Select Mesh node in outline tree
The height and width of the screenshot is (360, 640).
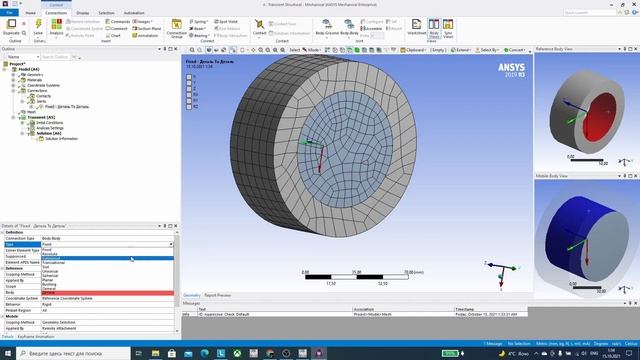pos(31,112)
